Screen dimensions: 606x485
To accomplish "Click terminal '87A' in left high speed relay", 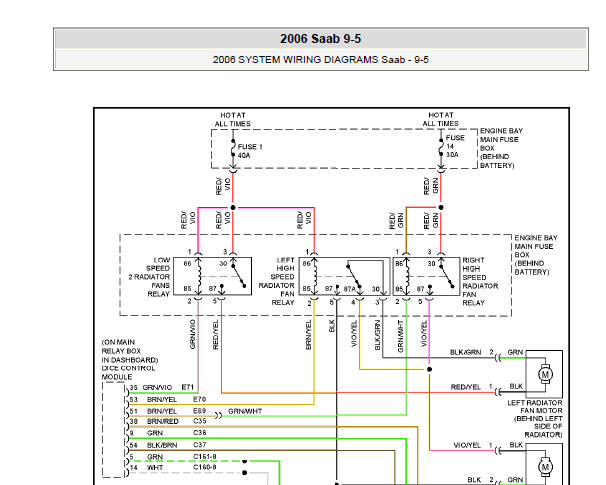I will 349,289.
